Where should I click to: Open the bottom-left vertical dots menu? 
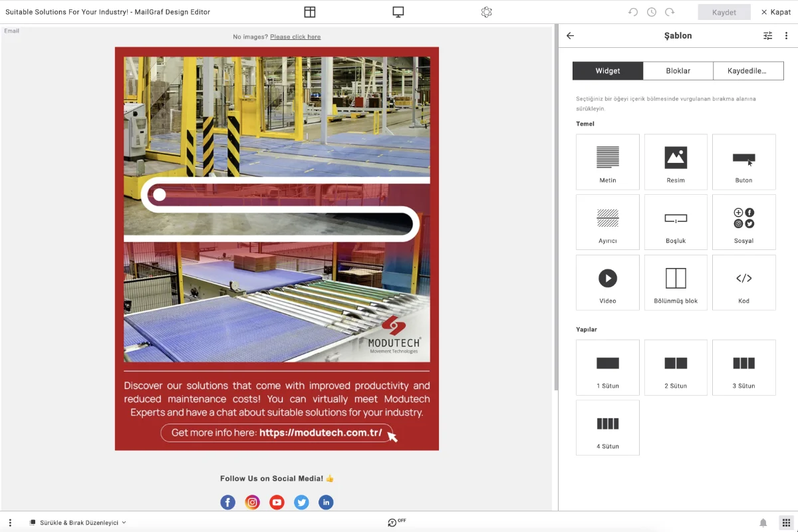pos(10,523)
